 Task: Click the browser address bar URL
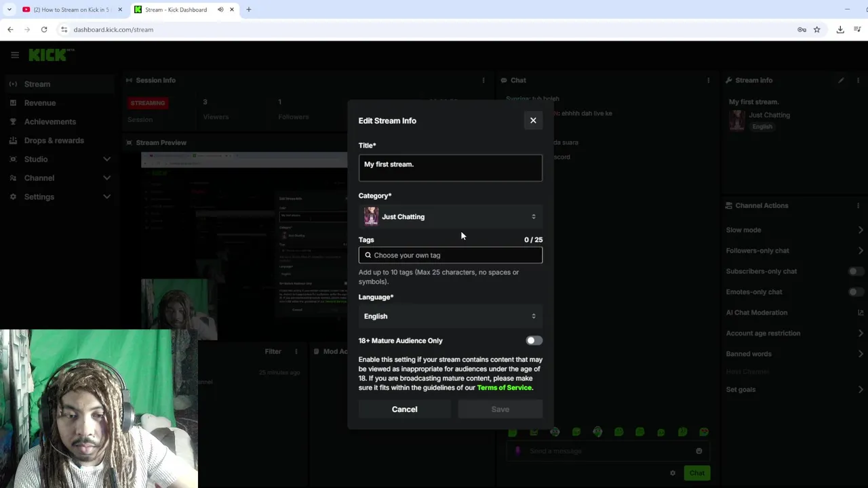(113, 29)
